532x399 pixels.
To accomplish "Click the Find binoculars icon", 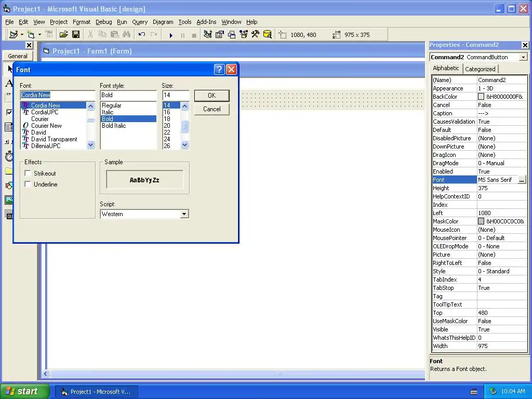I will 127,34.
